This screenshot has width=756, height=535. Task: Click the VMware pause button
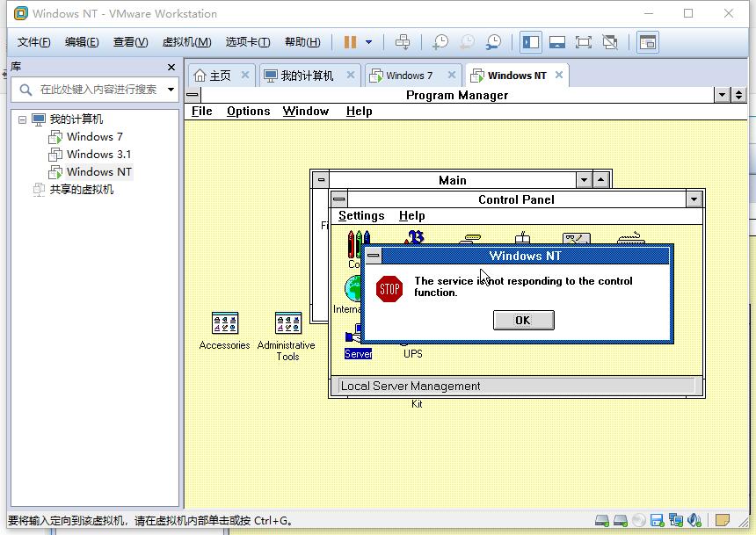(350, 42)
